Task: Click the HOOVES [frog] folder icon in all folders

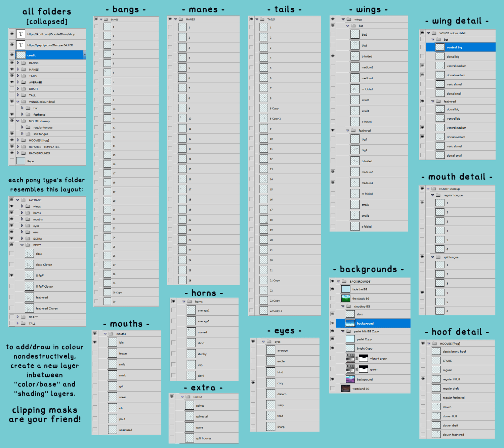Action: tap(24, 140)
